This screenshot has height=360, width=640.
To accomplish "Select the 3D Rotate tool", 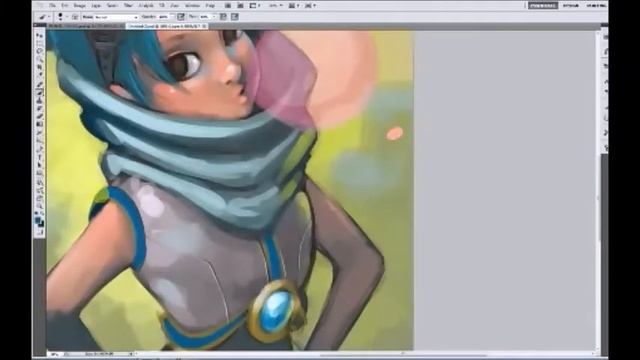I will [x=39, y=182].
